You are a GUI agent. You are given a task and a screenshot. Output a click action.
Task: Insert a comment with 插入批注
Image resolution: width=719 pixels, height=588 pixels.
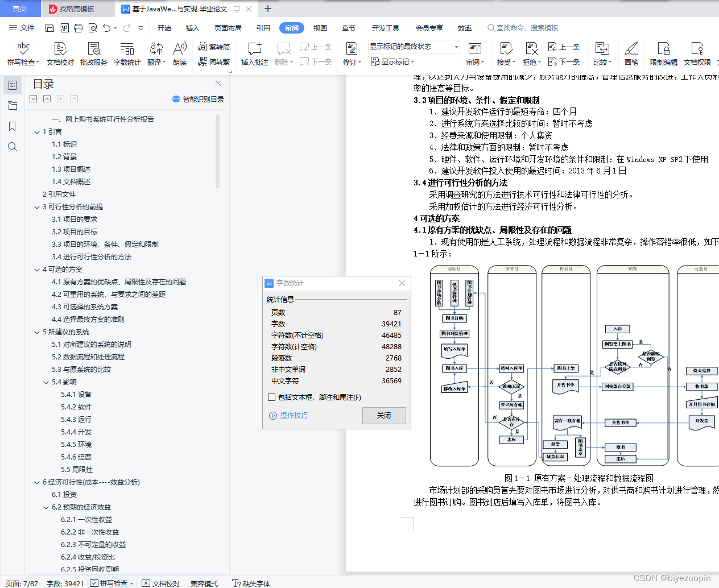click(x=254, y=54)
